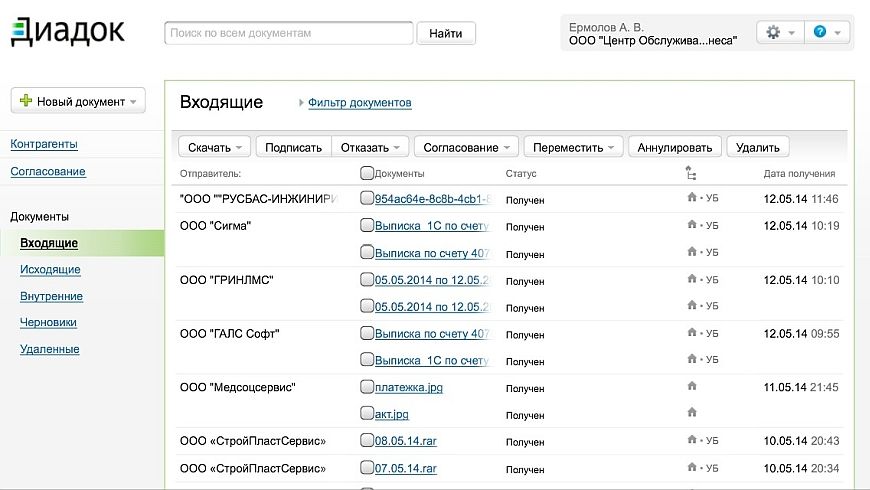Check the 07.05.14.rar checkbox
The image size is (870, 490).
click(x=367, y=467)
